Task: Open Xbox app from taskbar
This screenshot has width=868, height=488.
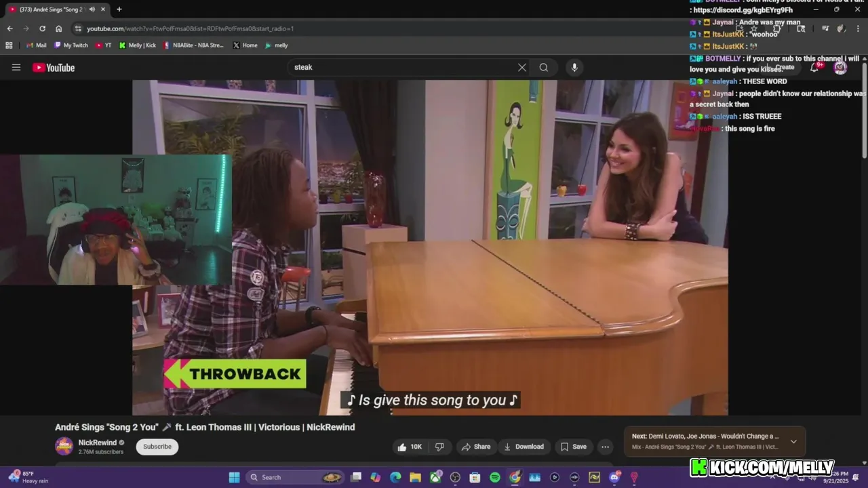Action: (435, 477)
